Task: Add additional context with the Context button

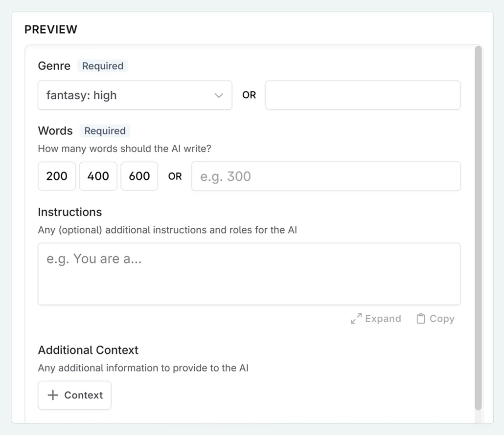Action: [x=74, y=395]
